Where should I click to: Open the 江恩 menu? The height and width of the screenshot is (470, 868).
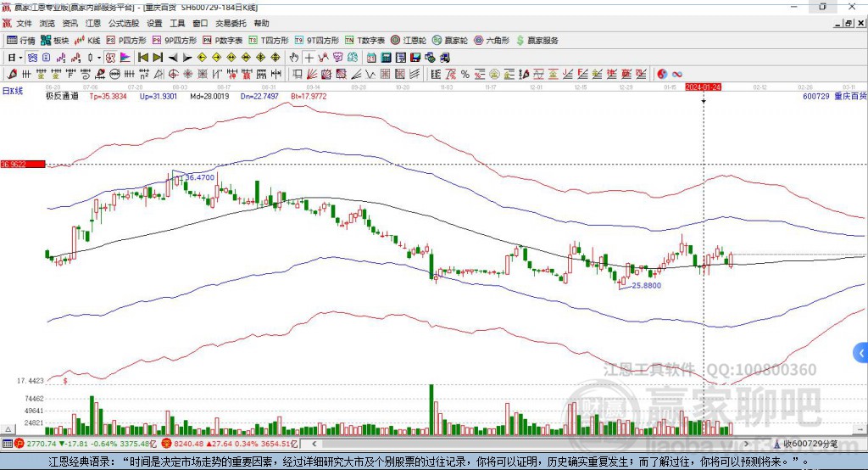pyautogui.click(x=93, y=23)
